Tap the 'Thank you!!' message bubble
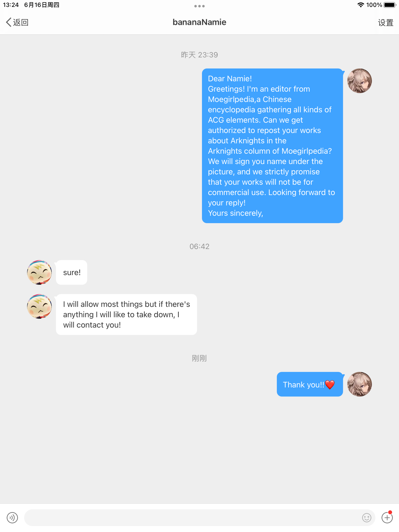The image size is (399, 532). pos(310,384)
